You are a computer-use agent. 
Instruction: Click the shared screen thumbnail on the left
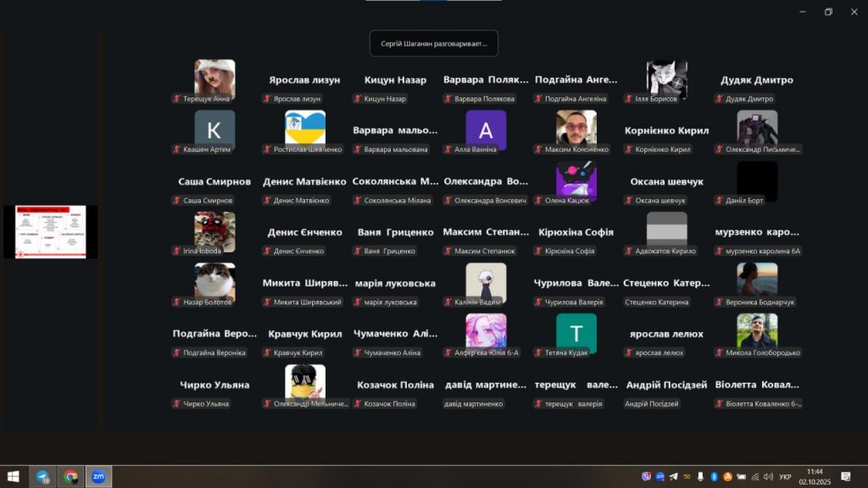(50, 231)
